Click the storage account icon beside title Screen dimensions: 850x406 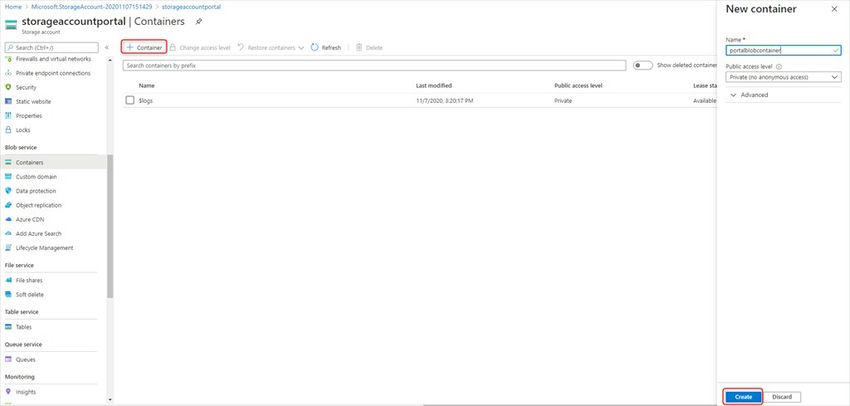(11, 25)
